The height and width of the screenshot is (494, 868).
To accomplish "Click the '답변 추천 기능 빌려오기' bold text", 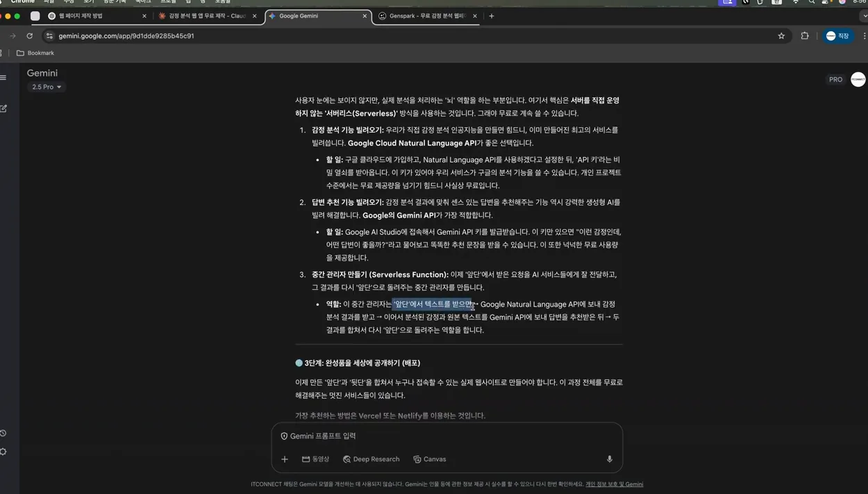I will click(x=347, y=202).
